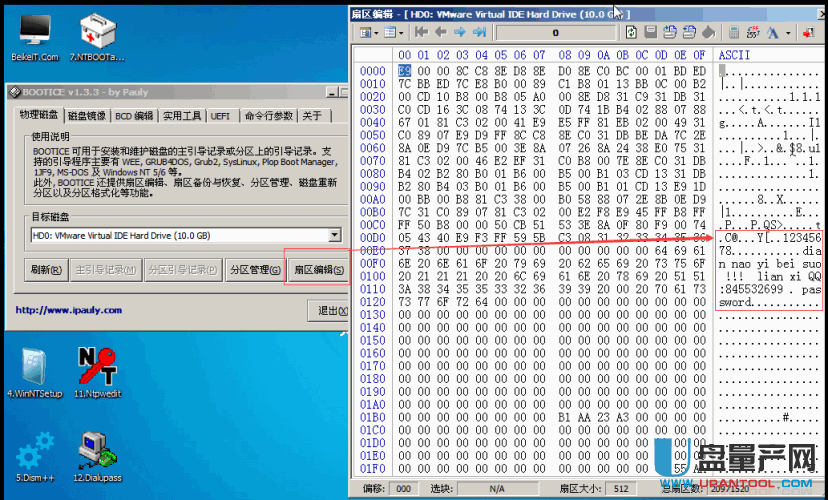Switch to the UEFI tab

[220, 116]
